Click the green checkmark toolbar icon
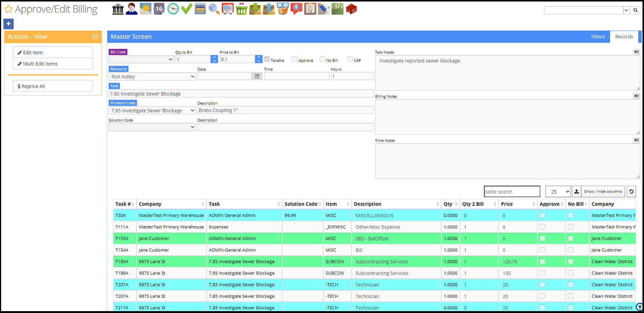 (187, 9)
